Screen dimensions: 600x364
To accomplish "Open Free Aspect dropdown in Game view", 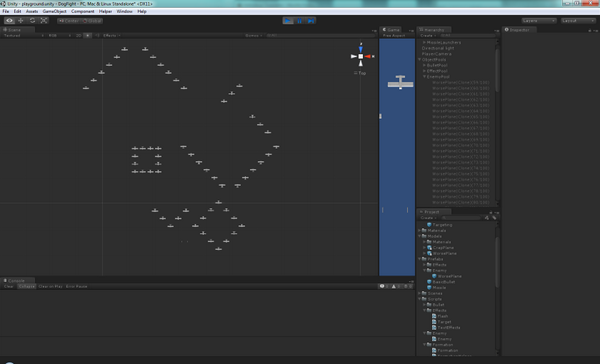I will pos(394,35).
